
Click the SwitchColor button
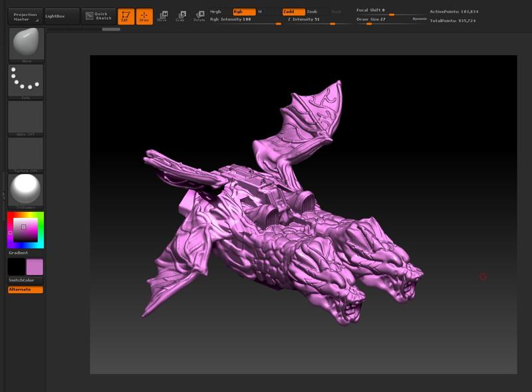click(x=25, y=280)
